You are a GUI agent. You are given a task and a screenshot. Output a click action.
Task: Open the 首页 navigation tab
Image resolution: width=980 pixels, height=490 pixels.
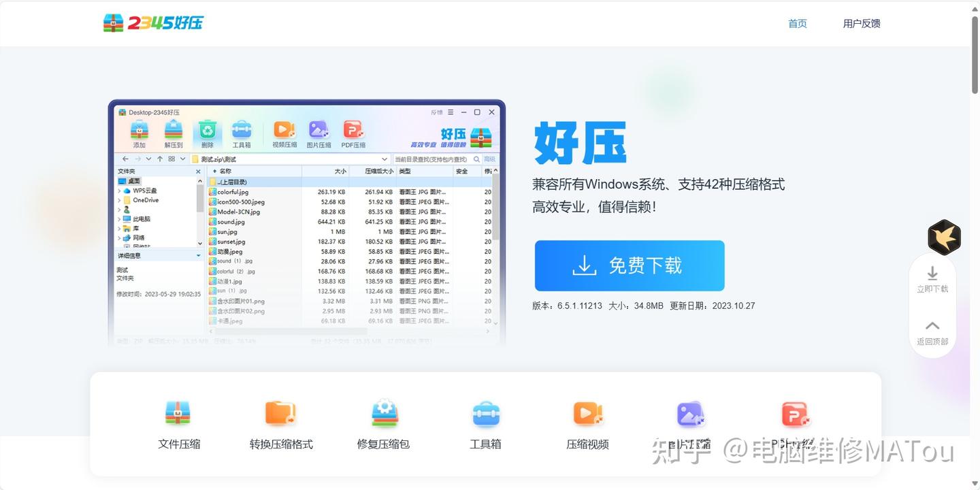pos(798,23)
